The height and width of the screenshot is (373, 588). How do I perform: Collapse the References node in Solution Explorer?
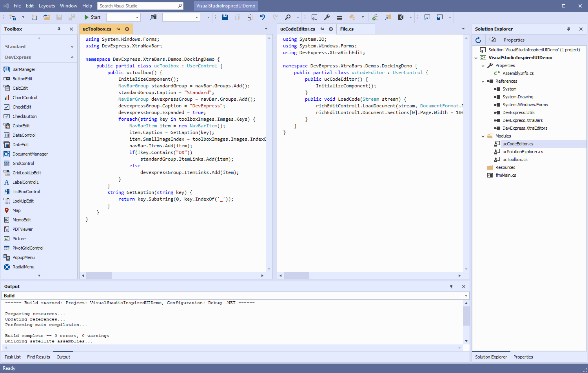483,81
